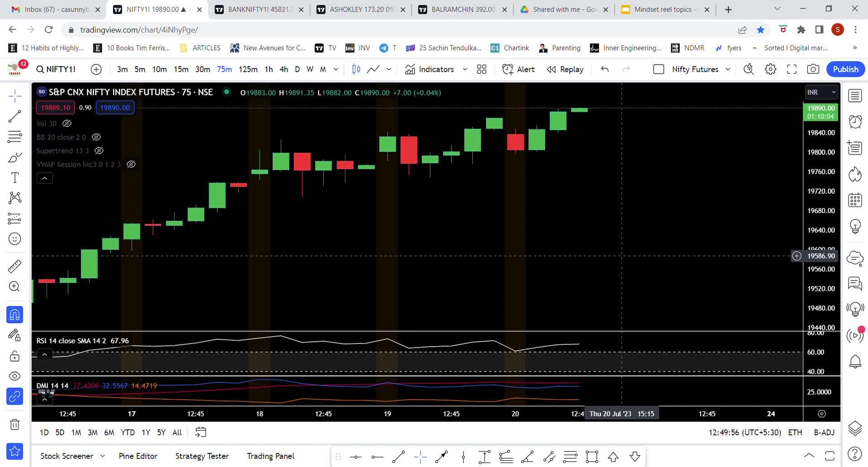Toggle visibility of Vol 30 indicator
The width and height of the screenshot is (868, 467).
tap(67, 124)
